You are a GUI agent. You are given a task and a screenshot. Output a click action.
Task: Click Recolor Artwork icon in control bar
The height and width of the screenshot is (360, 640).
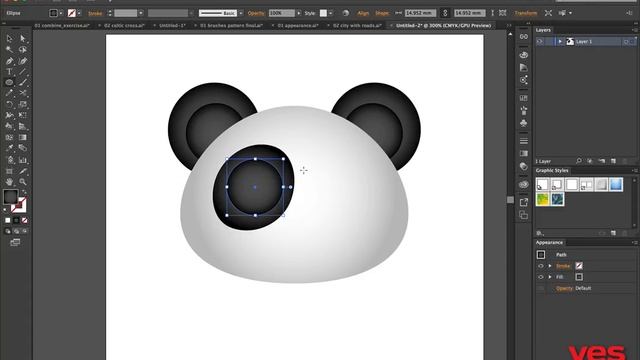[346, 13]
